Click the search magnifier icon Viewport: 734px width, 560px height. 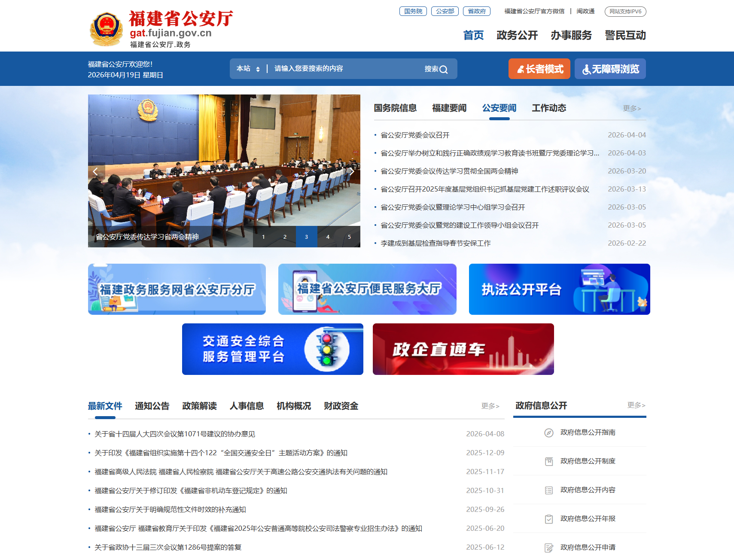tap(443, 69)
